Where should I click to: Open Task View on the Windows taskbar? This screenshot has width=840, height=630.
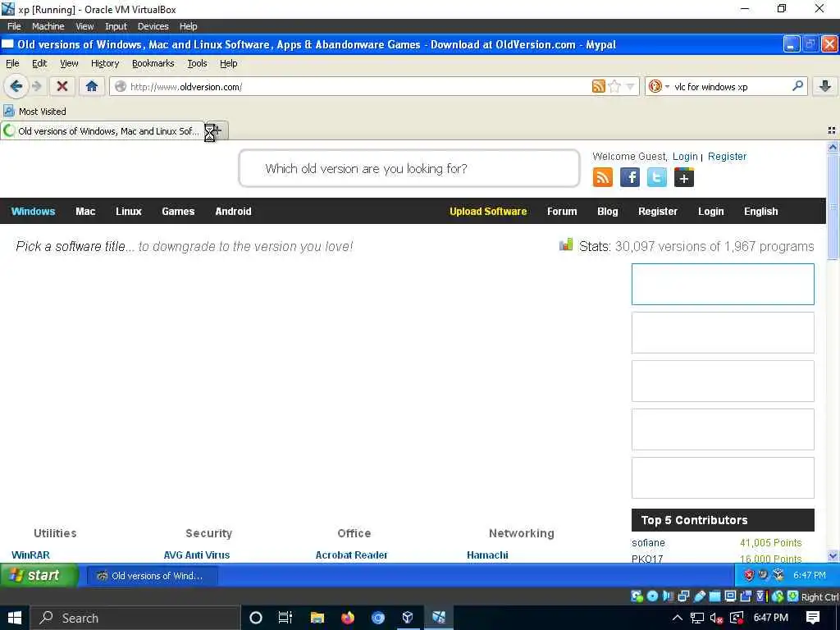285,618
